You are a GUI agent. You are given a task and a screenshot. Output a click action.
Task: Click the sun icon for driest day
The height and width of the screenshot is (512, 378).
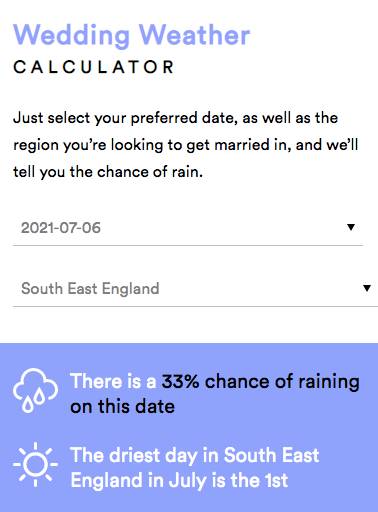click(35, 464)
